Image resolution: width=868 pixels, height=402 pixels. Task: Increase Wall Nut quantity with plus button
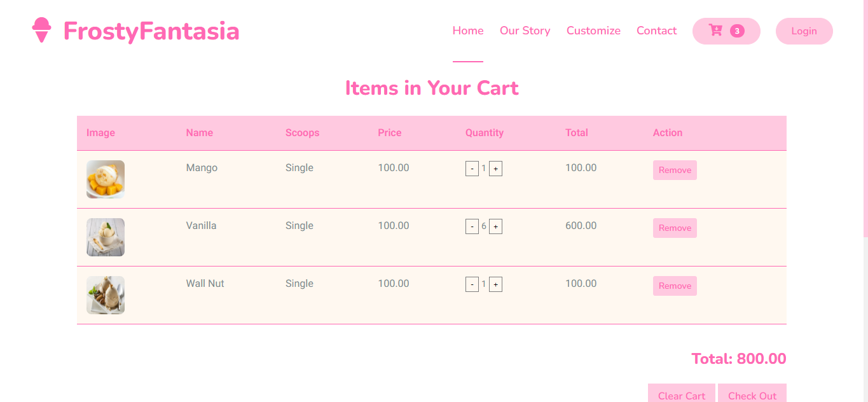495,284
